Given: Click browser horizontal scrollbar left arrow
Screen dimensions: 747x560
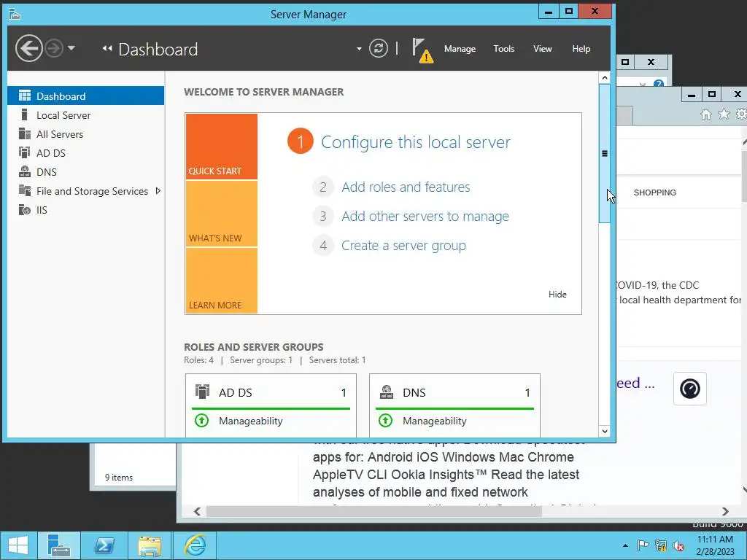Looking at the screenshot, I should pos(197,511).
